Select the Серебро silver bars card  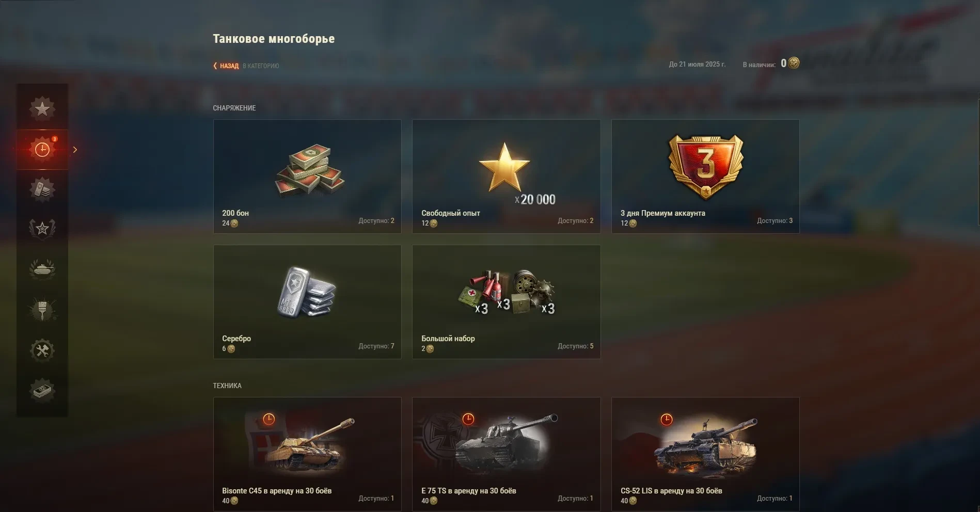307,302
